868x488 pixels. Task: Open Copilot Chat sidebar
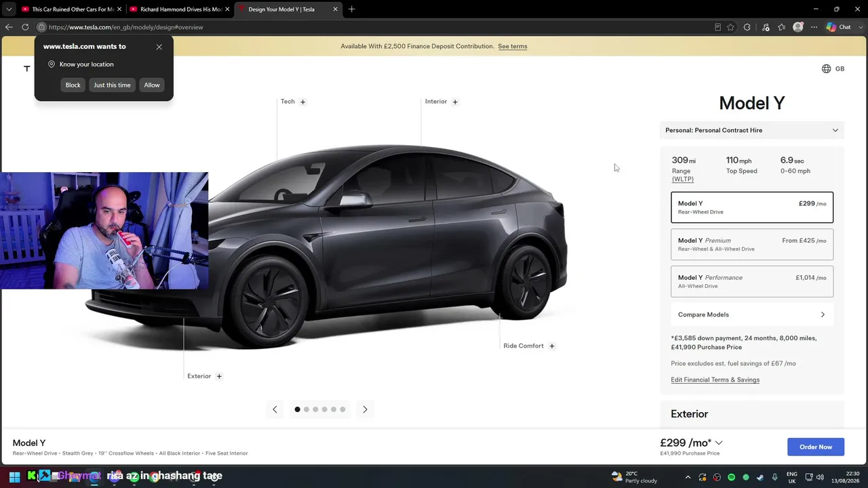click(839, 27)
